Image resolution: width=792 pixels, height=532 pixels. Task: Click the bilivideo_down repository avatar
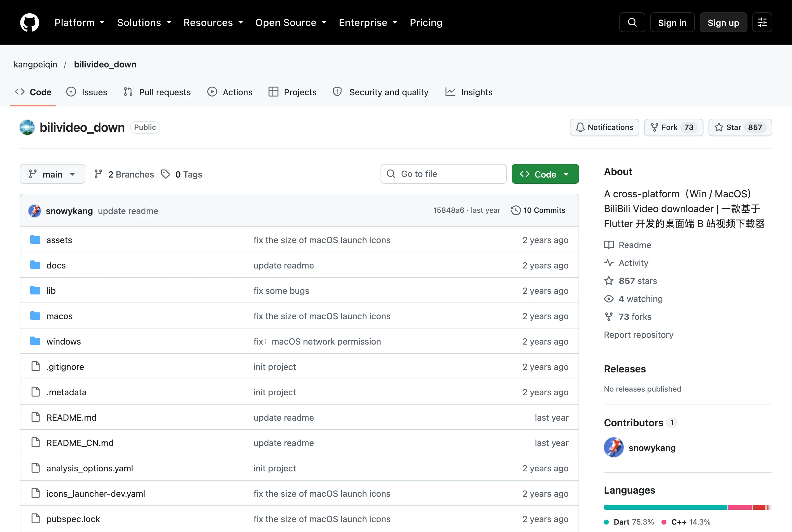coord(27,127)
